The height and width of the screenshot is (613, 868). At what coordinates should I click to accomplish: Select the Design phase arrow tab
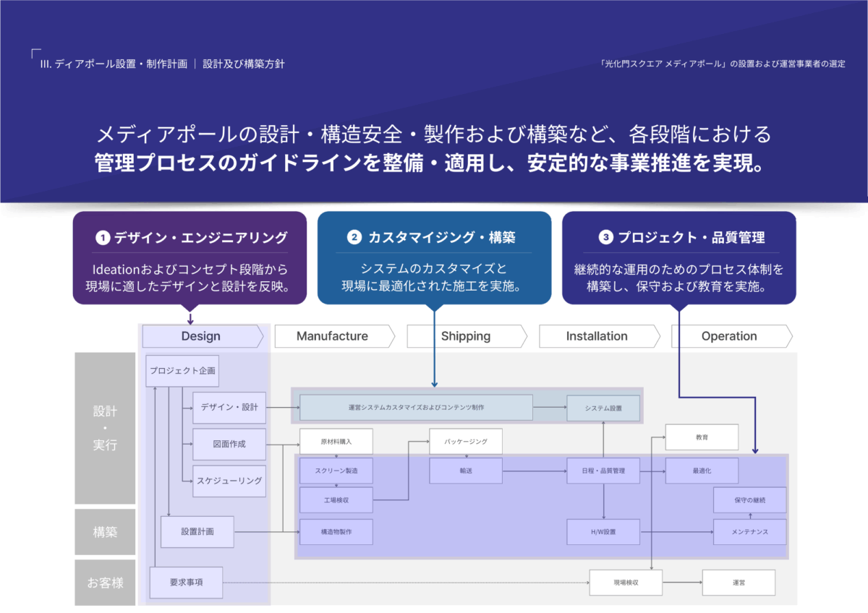pos(202,336)
